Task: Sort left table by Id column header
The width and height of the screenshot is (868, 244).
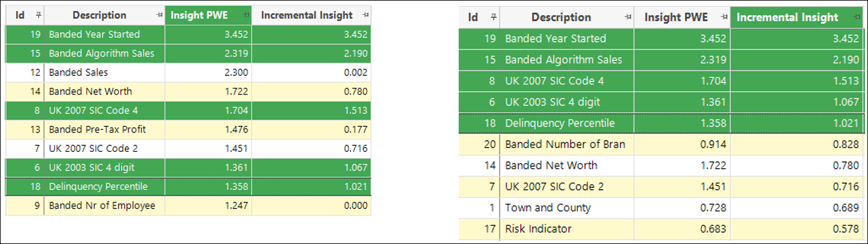Action: (25, 15)
